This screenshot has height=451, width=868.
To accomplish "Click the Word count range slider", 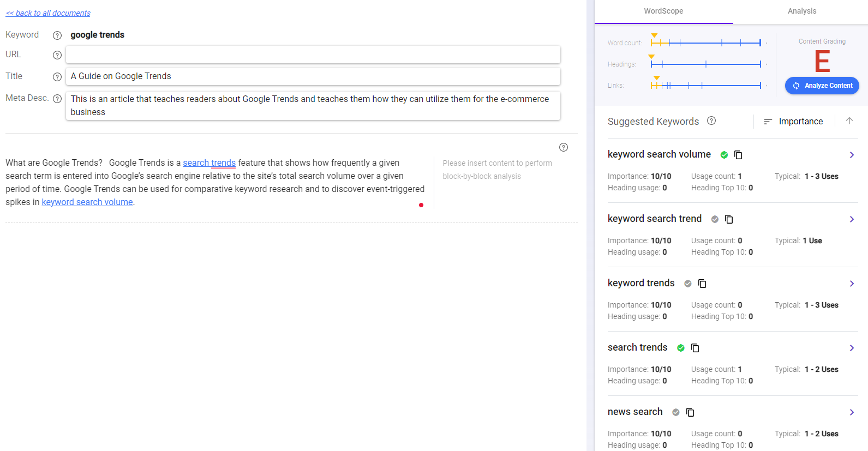I will click(x=706, y=43).
